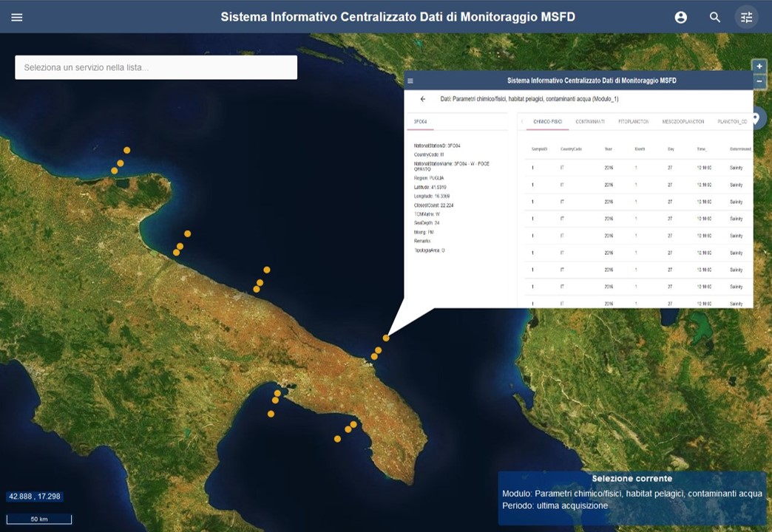Open the filter settings tune icon
Viewport: 772px width, 532px height.
click(x=747, y=17)
